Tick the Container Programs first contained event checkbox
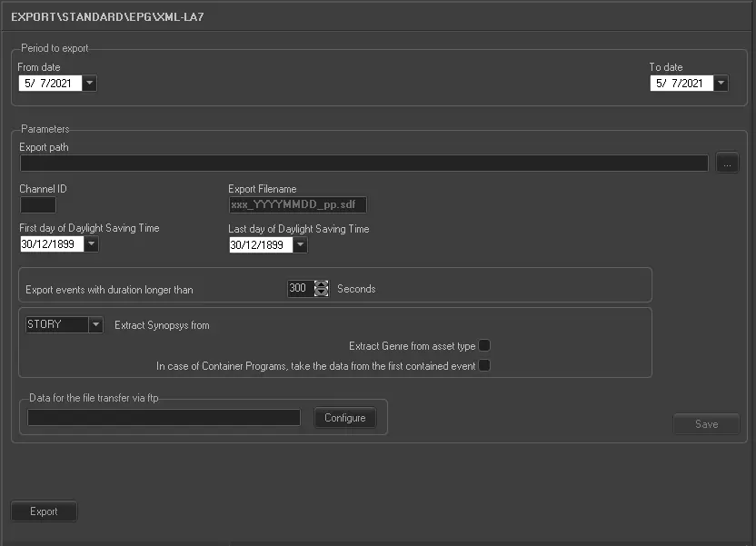This screenshot has width=756, height=546. pyautogui.click(x=484, y=365)
